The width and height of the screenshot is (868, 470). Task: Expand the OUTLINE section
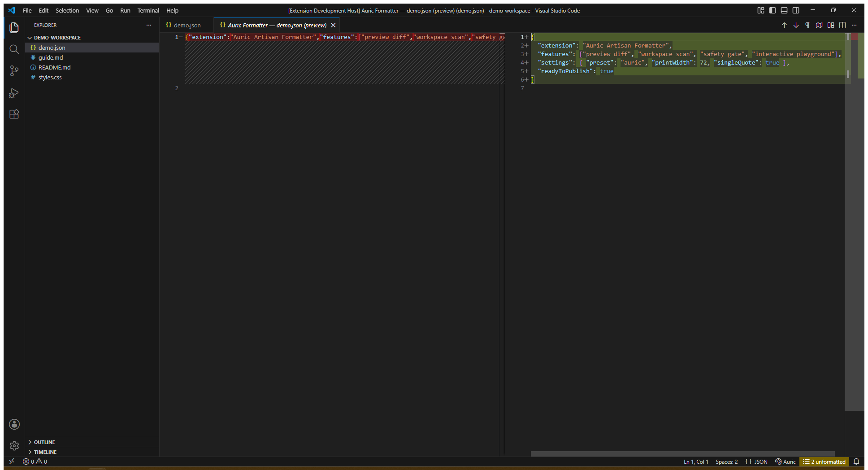pos(92,442)
